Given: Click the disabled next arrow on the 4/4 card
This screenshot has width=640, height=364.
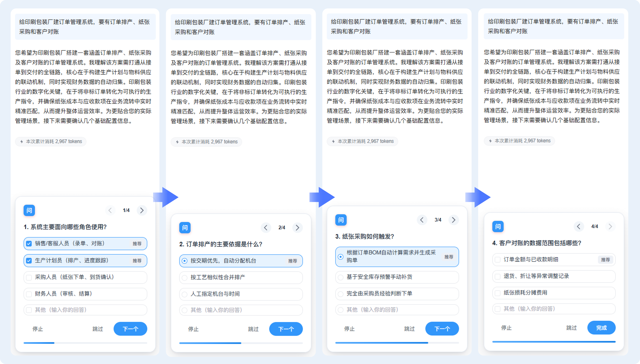Looking at the screenshot, I should [x=610, y=226].
